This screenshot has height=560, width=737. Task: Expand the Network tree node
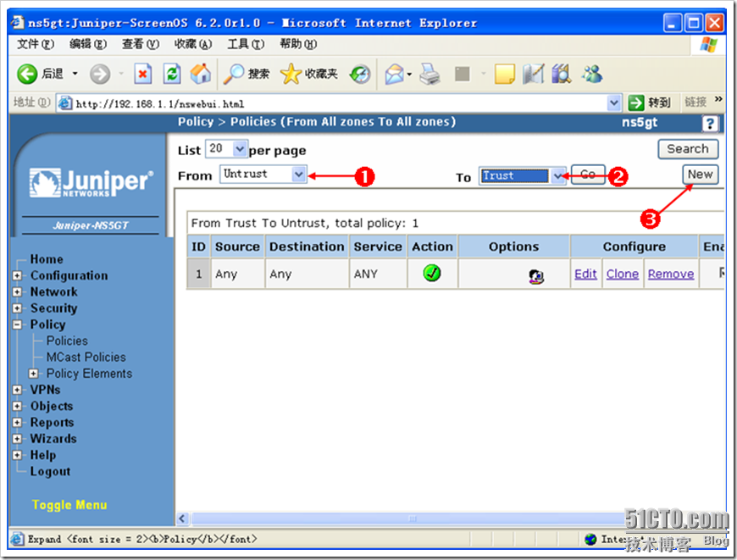pyautogui.click(x=18, y=292)
